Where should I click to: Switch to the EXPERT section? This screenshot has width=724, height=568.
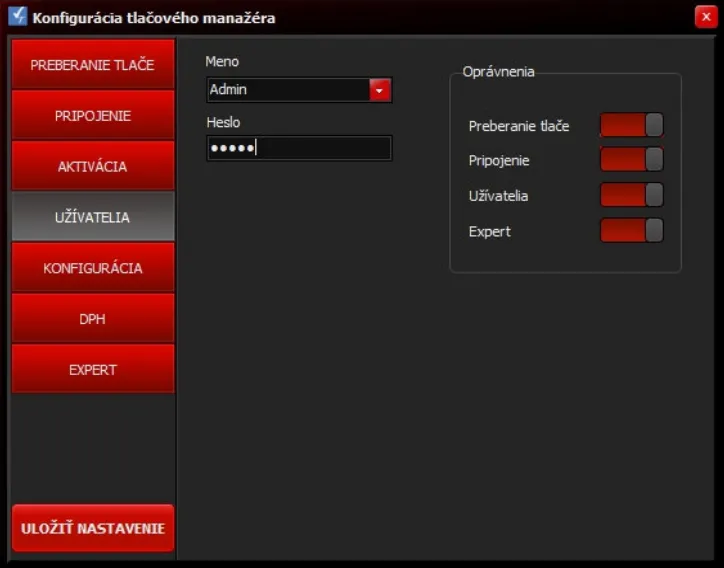[x=93, y=369]
